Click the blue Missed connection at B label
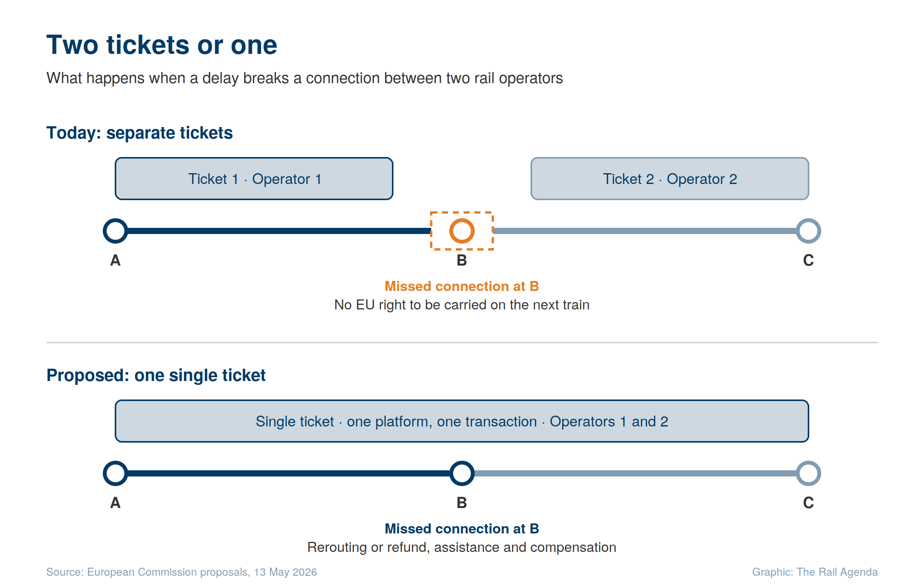 [x=462, y=529]
